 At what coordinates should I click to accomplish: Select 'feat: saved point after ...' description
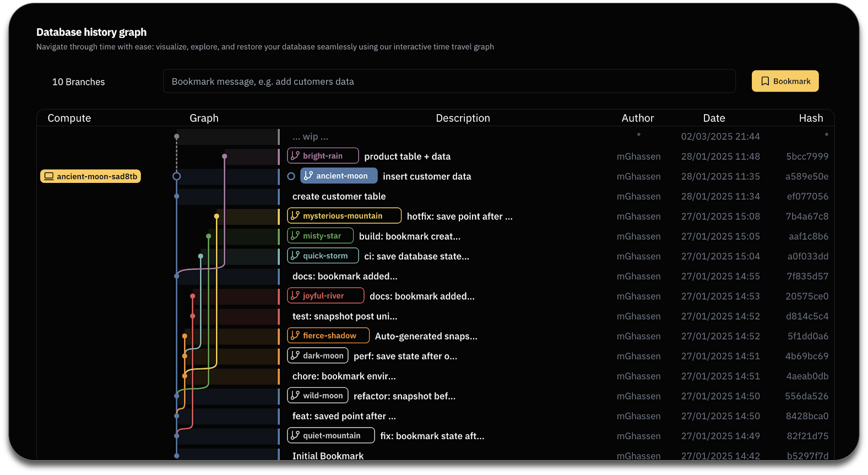coord(344,416)
